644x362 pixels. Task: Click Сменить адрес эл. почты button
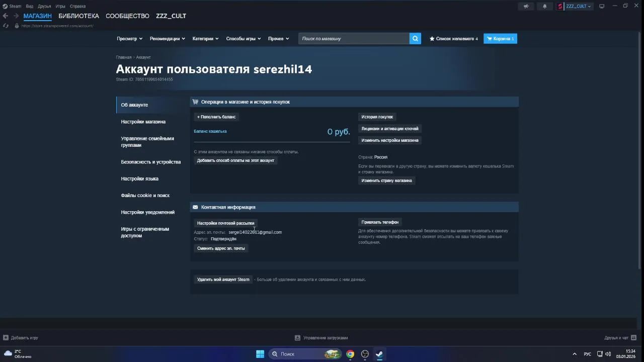(x=221, y=248)
